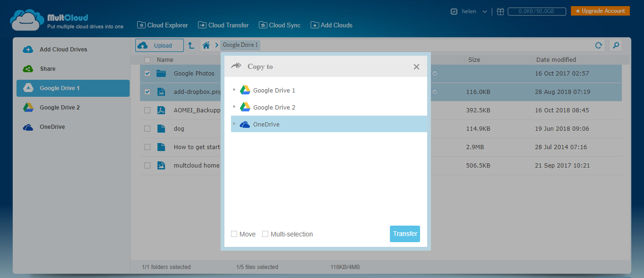Sort by Name column header
This screenshot has width=644, height=278.
[165, 60]
